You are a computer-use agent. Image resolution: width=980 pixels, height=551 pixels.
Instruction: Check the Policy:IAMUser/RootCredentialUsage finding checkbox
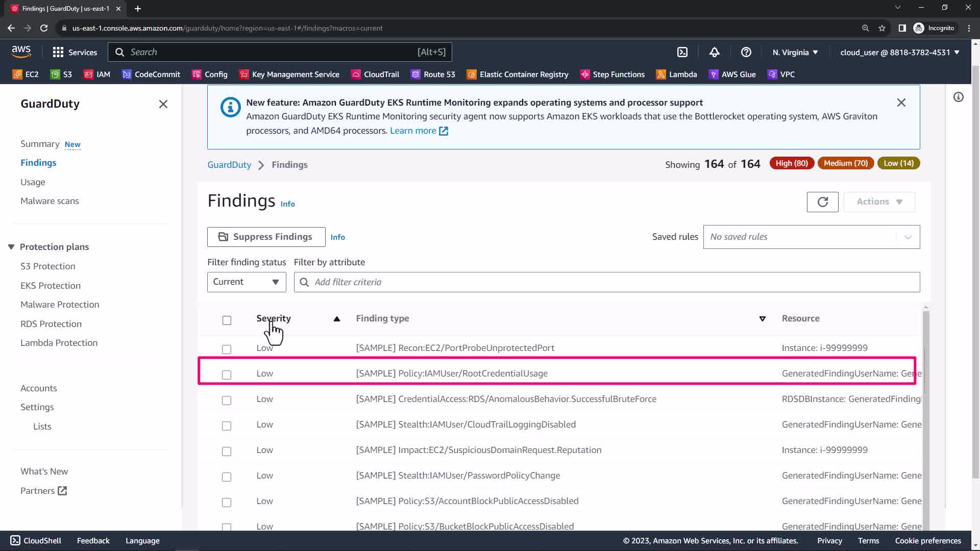tap(227, 374)
